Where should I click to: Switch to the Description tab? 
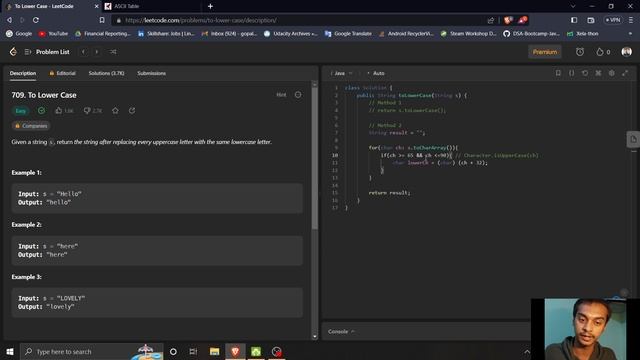[x=23, y=73]
